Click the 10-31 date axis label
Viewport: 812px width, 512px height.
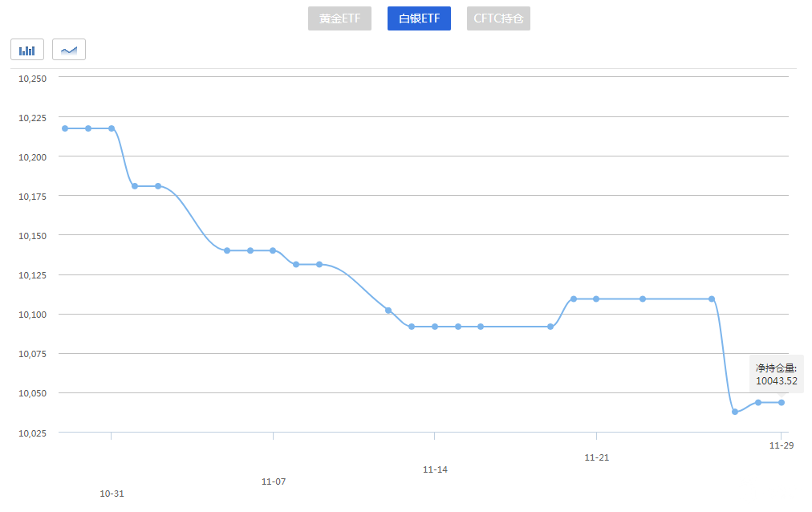[x=112, y=494]
